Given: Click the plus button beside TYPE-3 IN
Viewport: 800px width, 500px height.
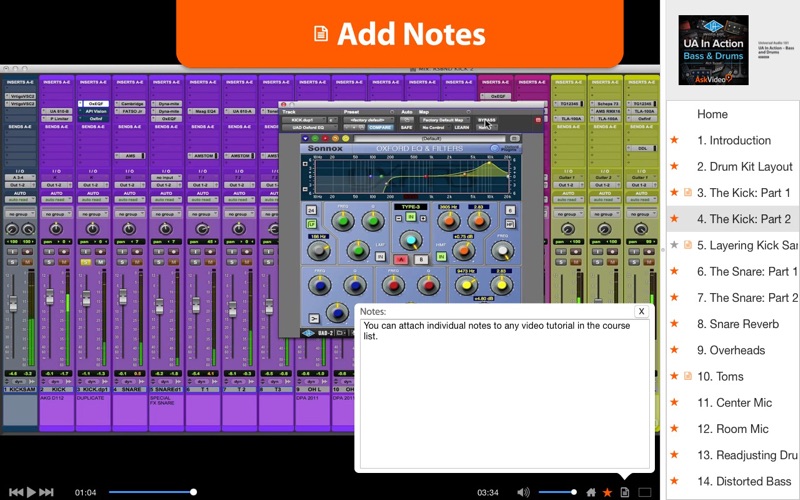Looking at the screenshot, I should point(422,218).
